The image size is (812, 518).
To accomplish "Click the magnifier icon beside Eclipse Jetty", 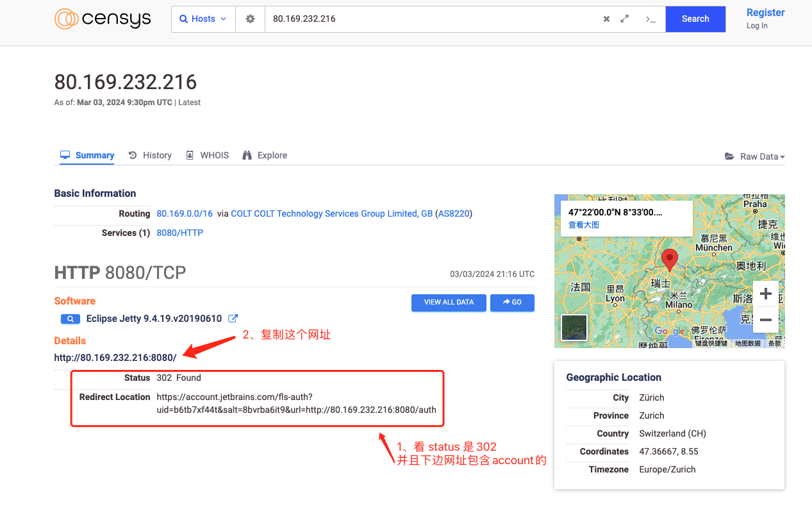I will (x=70, y=319).
